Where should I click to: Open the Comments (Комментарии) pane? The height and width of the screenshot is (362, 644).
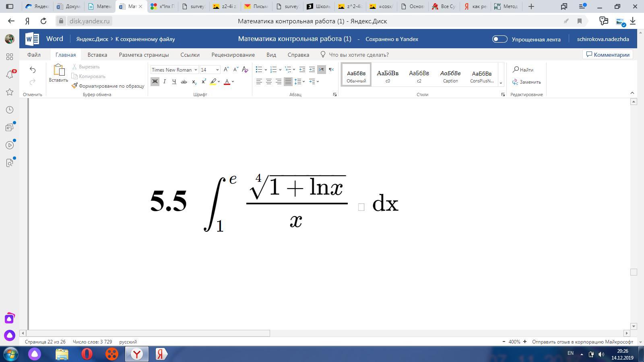608,55
